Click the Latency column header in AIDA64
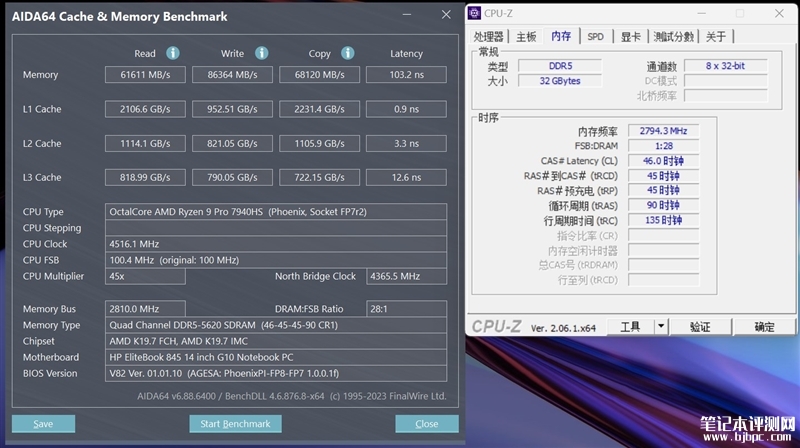The width and height of the screenshot is (800, 448). [406, 54]
